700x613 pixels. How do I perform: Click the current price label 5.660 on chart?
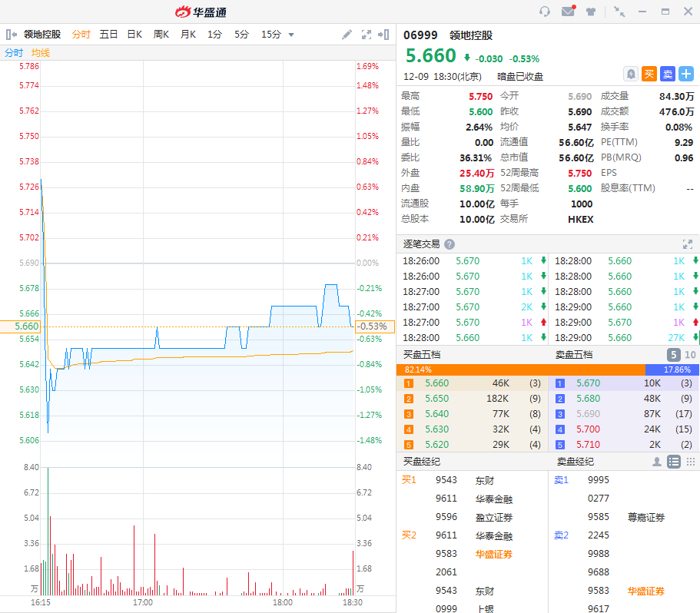21,326
